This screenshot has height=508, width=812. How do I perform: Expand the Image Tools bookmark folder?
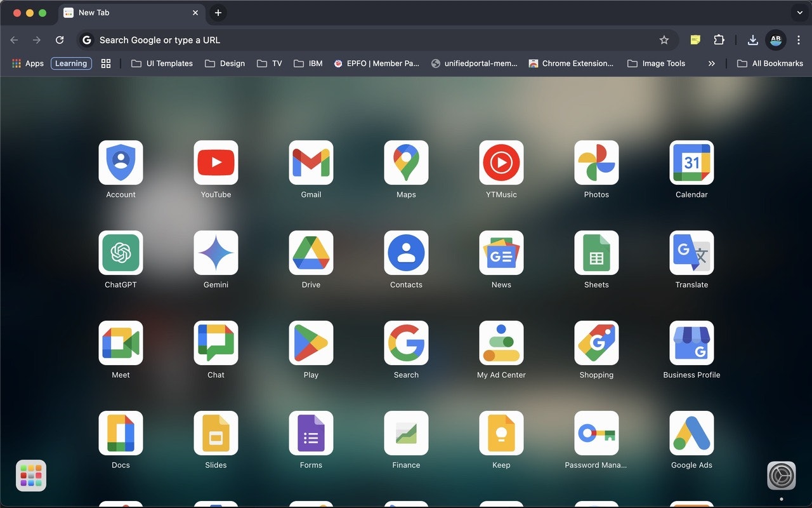[657, 63]
